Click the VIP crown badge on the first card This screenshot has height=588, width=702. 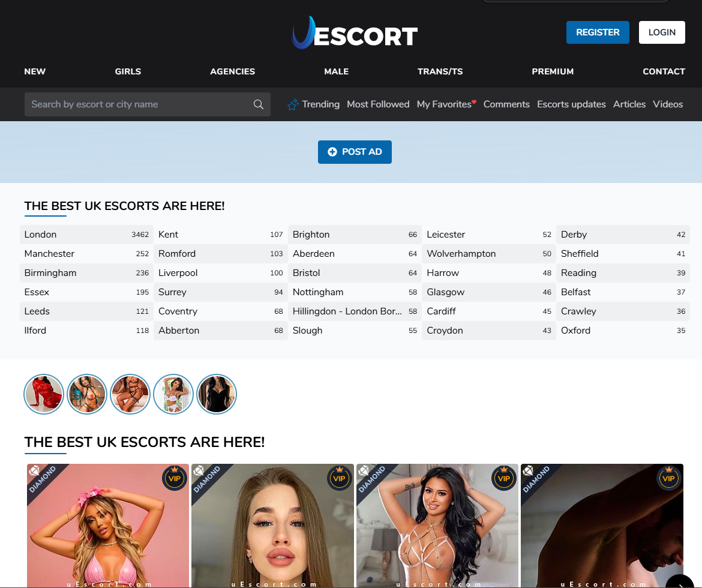click(175, 478)
